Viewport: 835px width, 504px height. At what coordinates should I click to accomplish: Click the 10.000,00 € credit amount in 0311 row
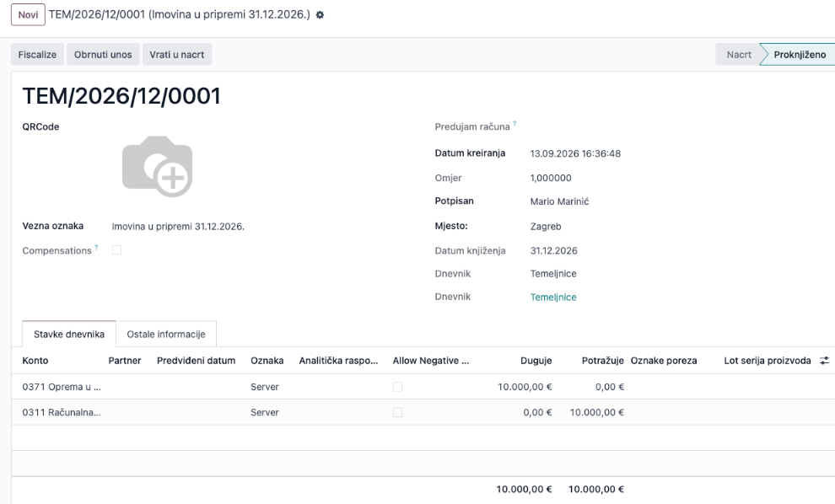[x=596, y=412]
